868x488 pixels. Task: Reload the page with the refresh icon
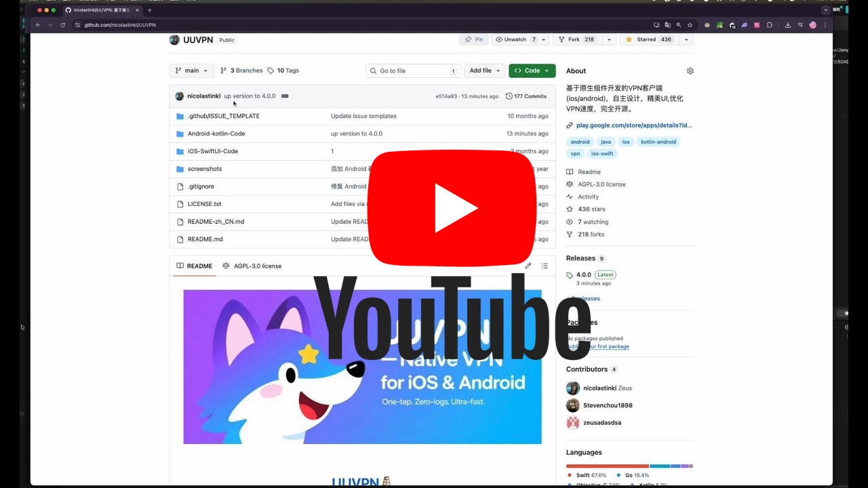(62, 25)
